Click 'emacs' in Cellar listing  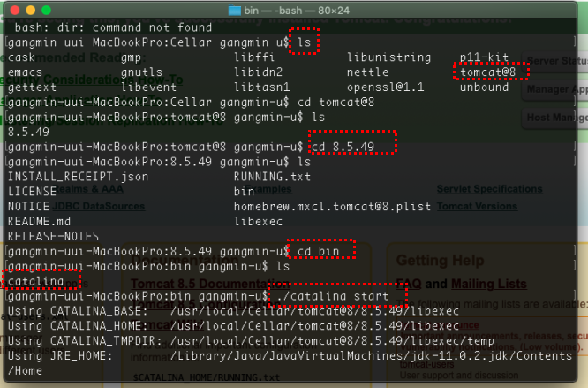25,72
